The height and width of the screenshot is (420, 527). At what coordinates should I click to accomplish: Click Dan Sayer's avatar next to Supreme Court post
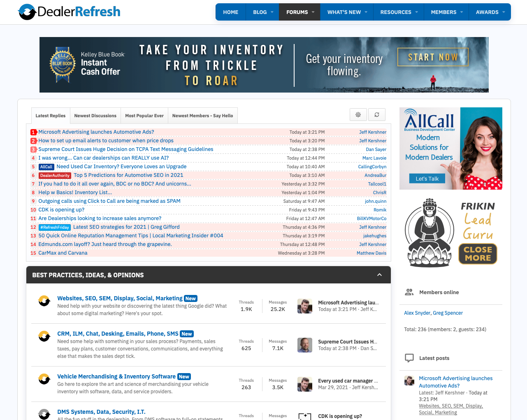(x=305, y=345)
